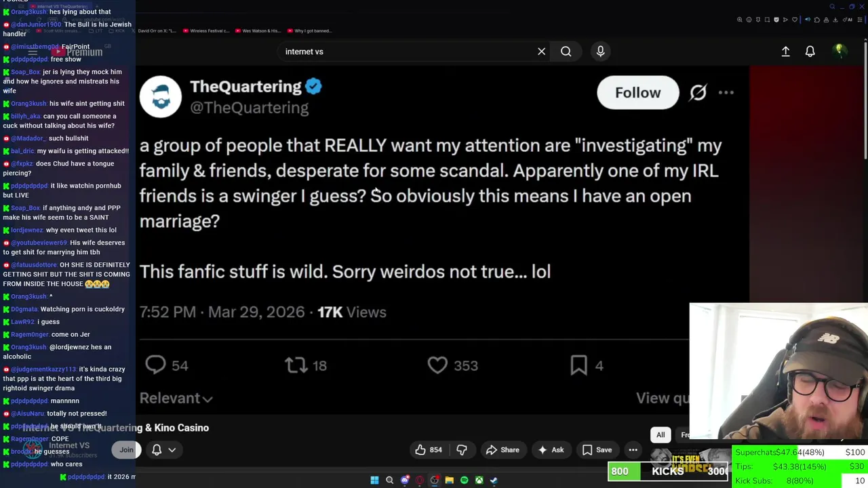868x488 pixels.
Task: Clear the search box text
Action: pyautogui.click(x=541, y=52)
